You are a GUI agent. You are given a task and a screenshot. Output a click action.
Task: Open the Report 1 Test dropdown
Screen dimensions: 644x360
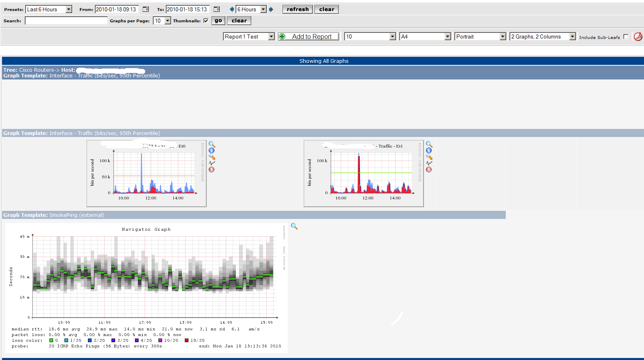pyautogui.click(x=249, y=36)
